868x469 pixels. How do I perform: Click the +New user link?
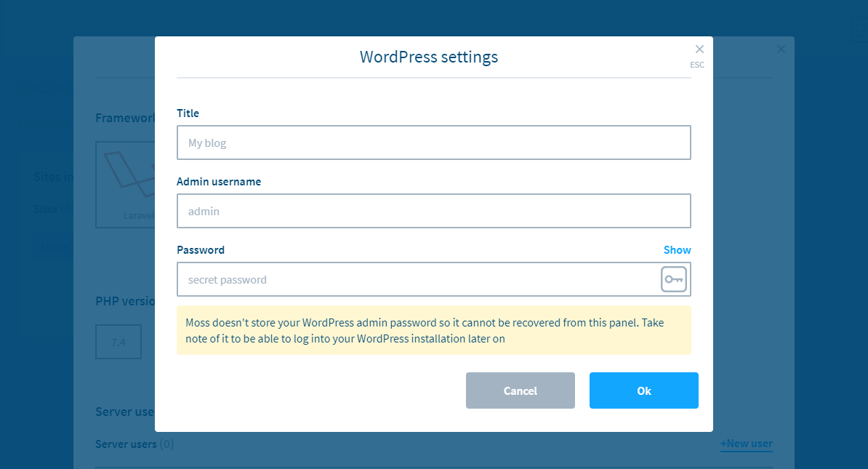tap(746, 444)
